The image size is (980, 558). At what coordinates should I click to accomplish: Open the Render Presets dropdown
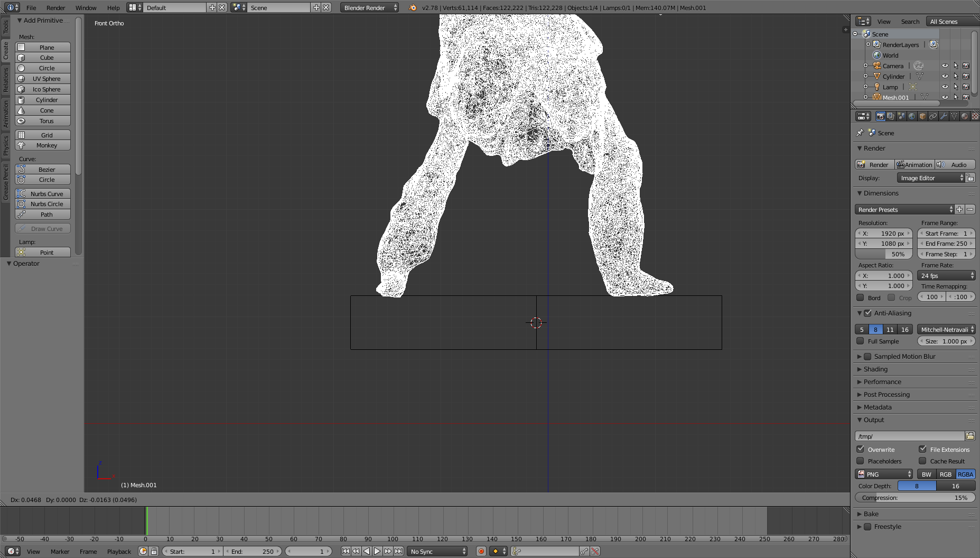pyautogui.click(x=904, y=209)
